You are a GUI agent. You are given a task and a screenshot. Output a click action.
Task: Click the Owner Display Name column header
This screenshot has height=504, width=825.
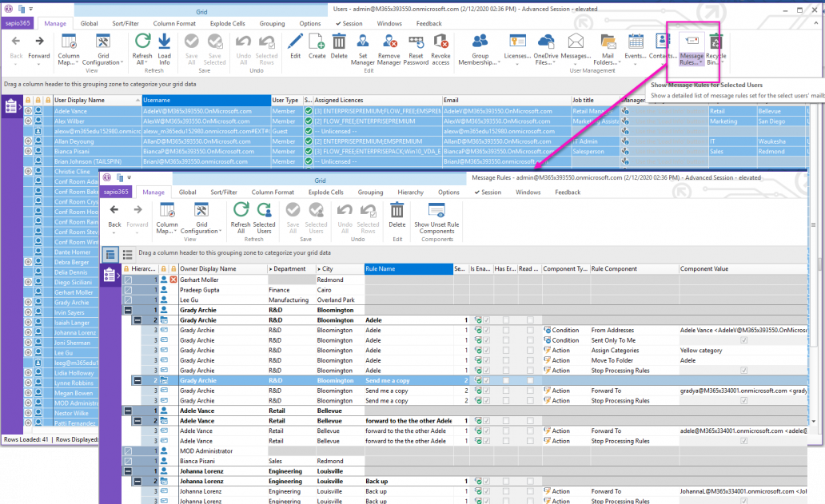[223, 269]
